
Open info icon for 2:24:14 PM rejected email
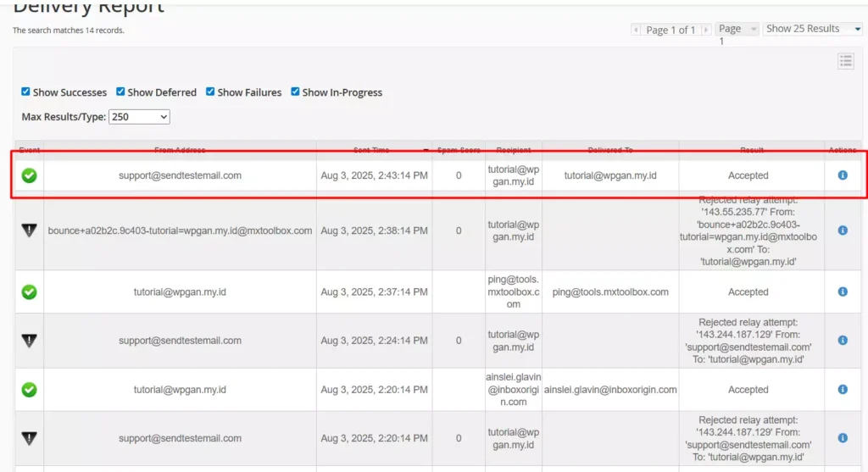pyautogui.click(x=843, y=341)
